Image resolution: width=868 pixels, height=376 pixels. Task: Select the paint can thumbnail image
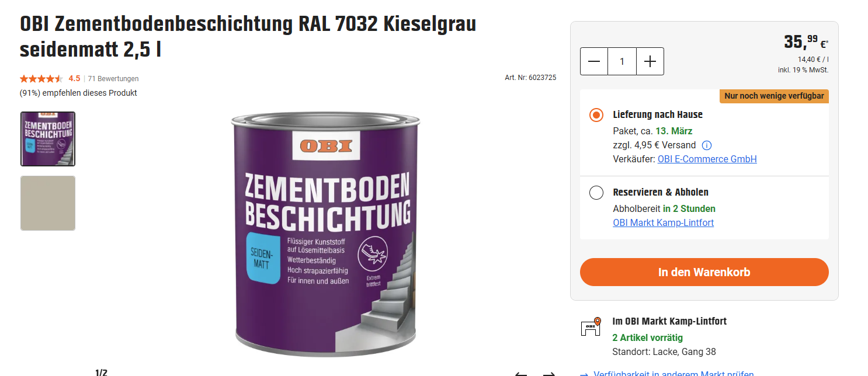48,139
